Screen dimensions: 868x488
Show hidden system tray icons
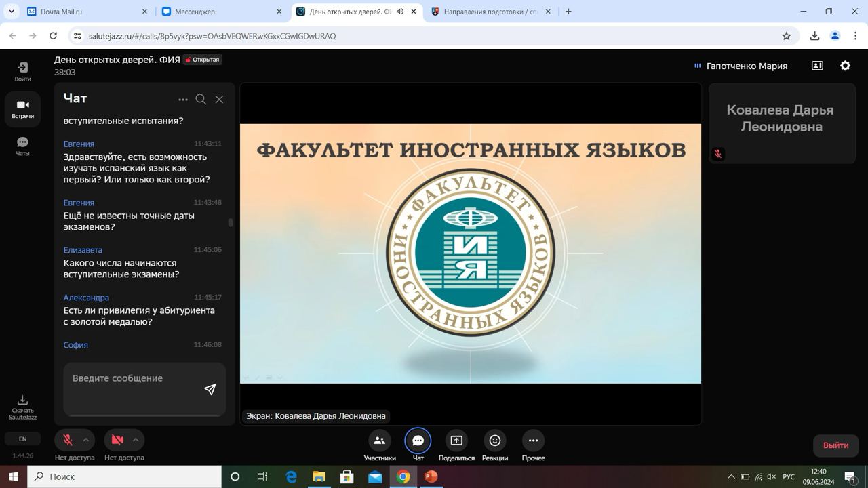[x=731, y=476]
